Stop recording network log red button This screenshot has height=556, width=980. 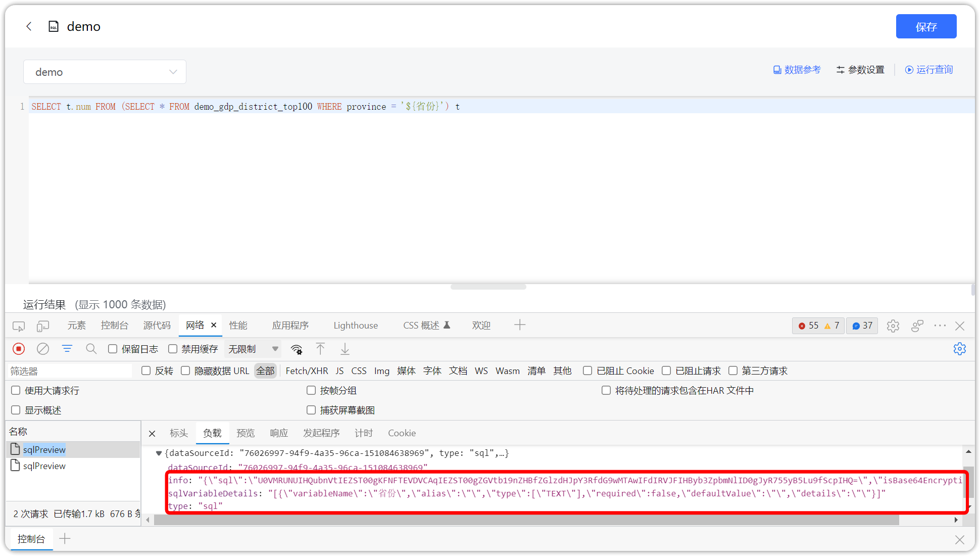19,349
